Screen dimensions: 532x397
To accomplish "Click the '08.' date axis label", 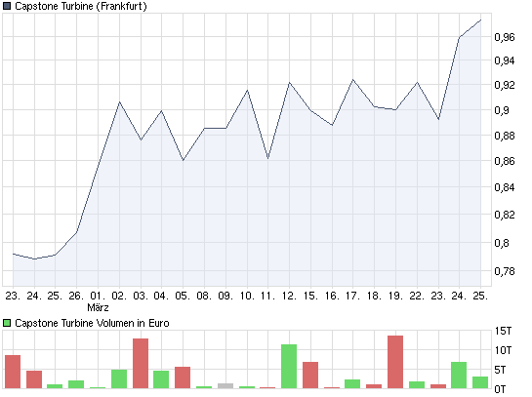I will click(204, 296).
